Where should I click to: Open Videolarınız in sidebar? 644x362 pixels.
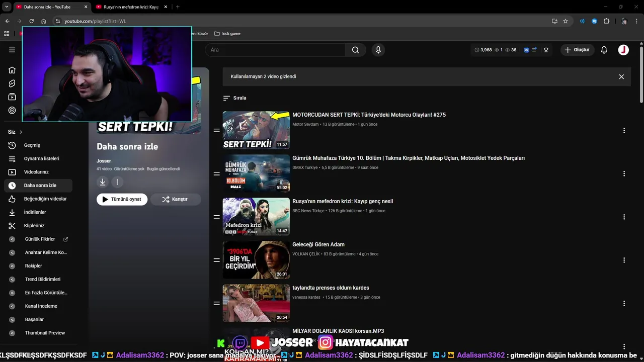38,172
